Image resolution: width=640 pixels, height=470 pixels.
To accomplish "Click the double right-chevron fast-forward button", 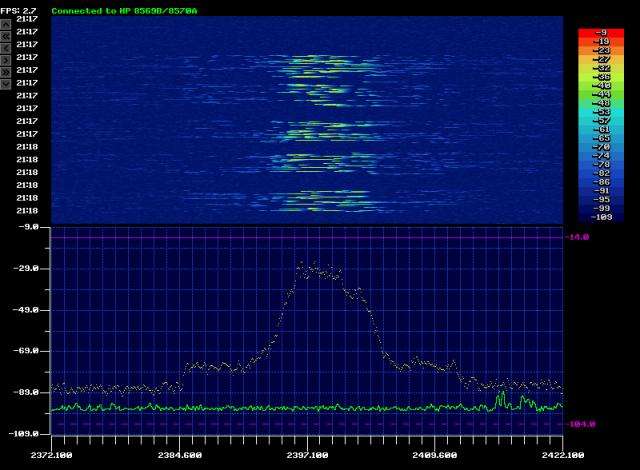I will (x=5, y=72).
